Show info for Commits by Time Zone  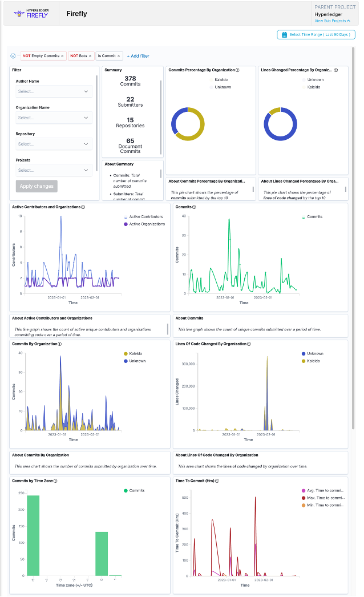(55, 481)
